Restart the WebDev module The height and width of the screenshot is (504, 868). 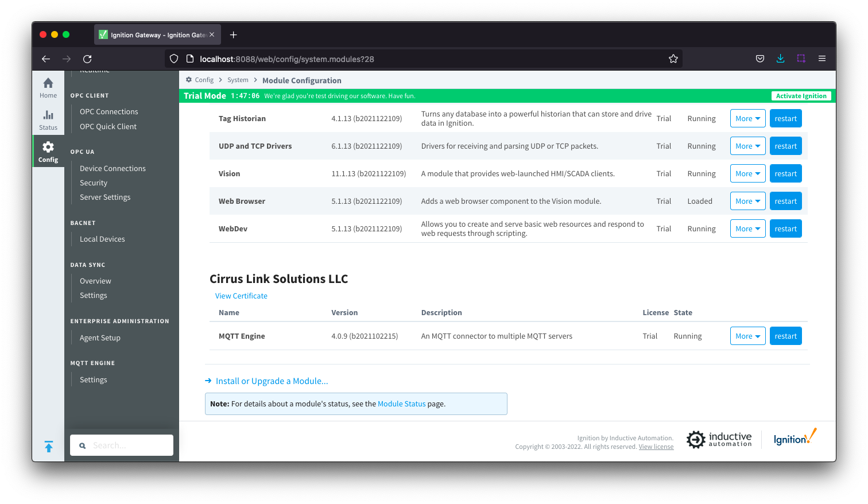[785, 229]
